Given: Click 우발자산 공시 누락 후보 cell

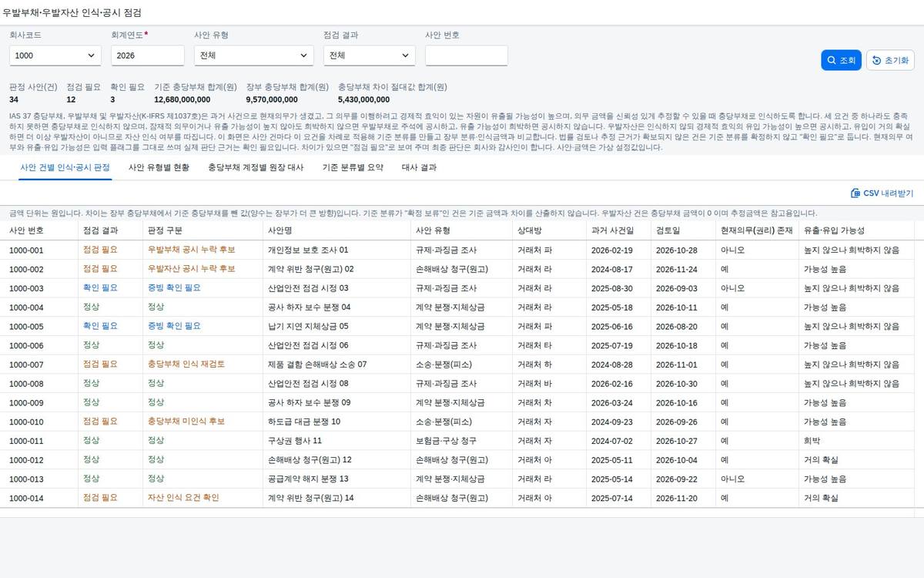Looking at the screenshot, I should pyautogui.click(x=191, y=269).
